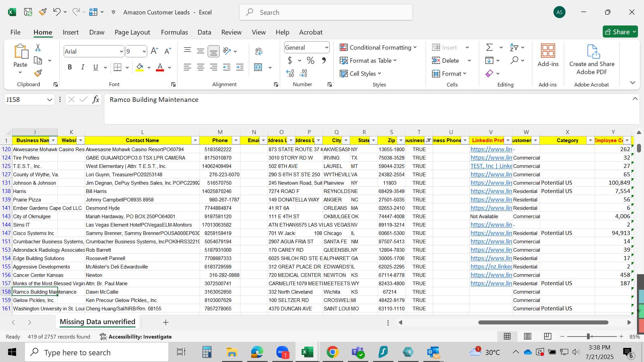Click Decrease Indent icon

(227, 67)
